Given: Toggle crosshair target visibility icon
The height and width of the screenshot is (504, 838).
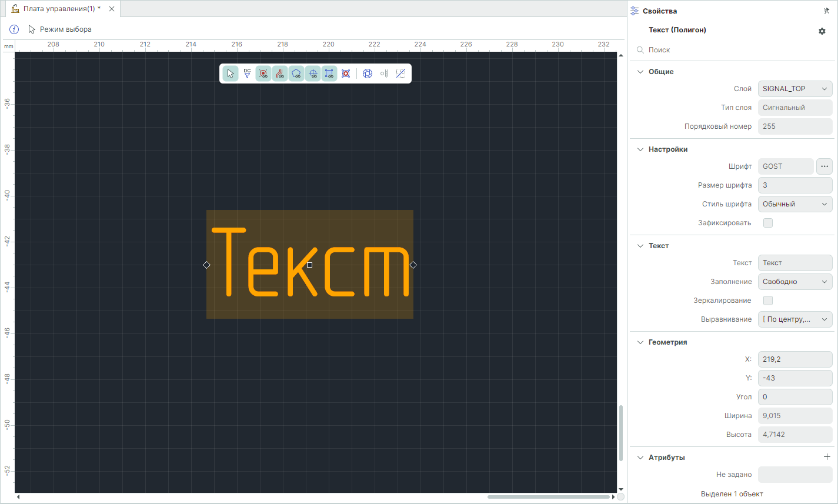Looking at the screenshot, I should (313, 74).
